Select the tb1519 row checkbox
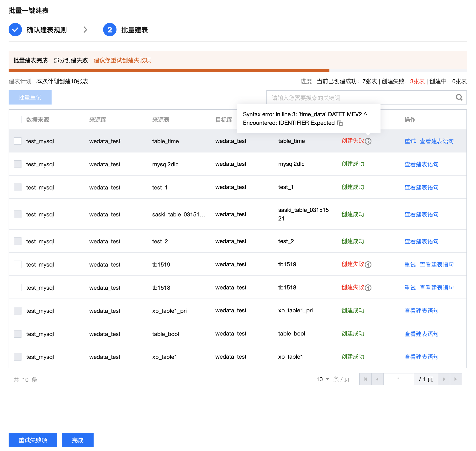The image size is (476, 451). (x=18, y=264)
